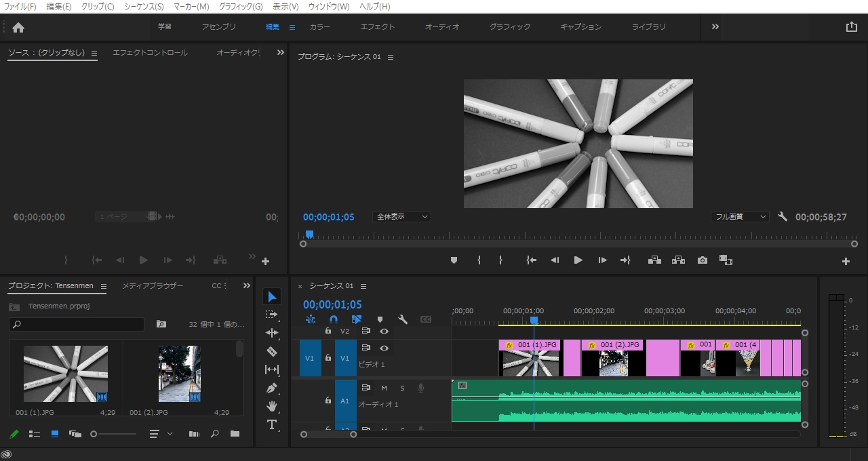The image size is (868, 461).
Task: Hide track V1 output with eye icon
Action: [x=384, y=348]
